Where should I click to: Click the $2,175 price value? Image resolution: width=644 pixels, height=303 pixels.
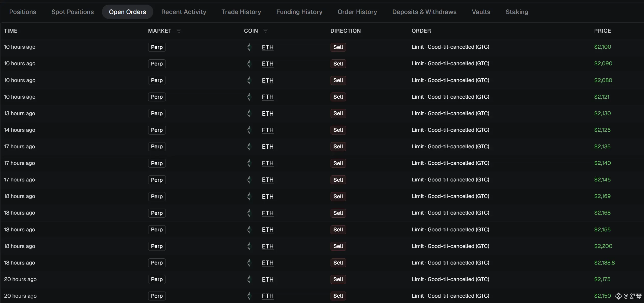click(x=602, y=279)
